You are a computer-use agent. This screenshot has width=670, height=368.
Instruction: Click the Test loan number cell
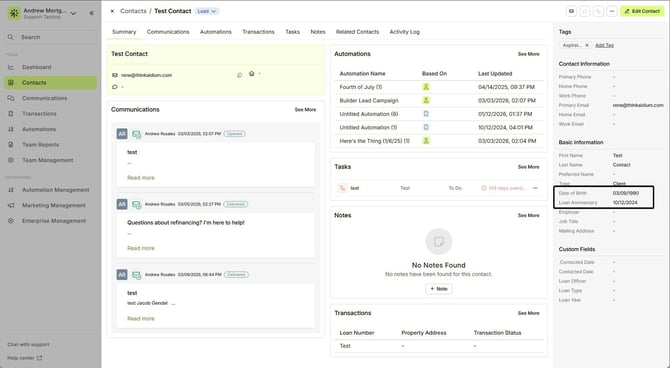click(345, 346)
